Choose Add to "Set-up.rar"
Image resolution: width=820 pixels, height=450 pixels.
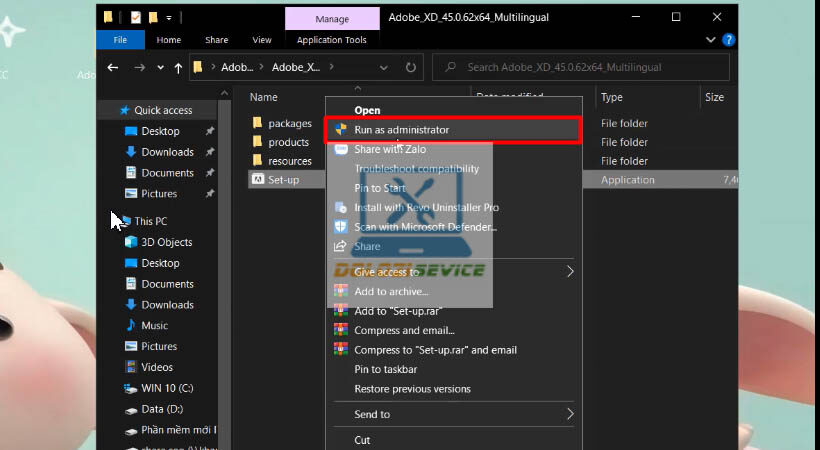click(x=453, y=311)
